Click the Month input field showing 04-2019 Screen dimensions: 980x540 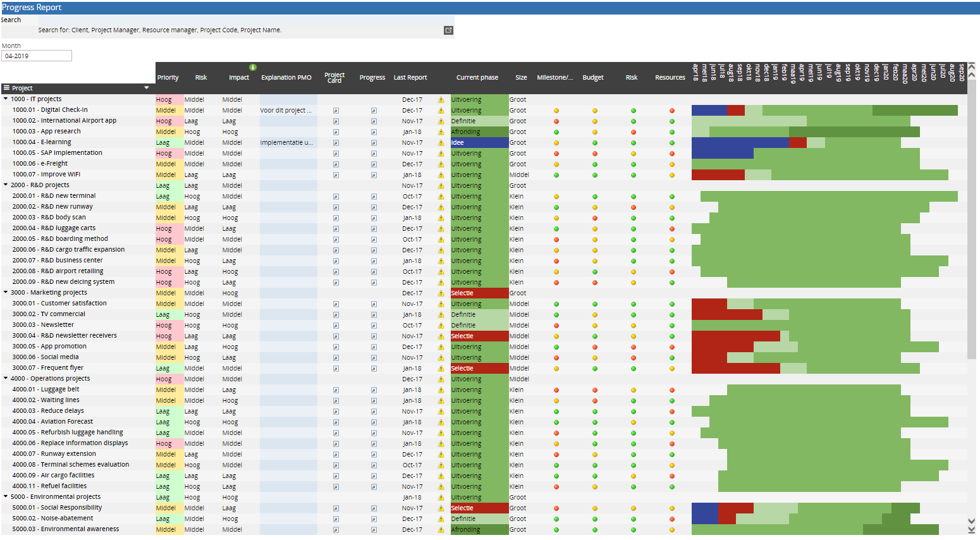(x=37, y=56)
